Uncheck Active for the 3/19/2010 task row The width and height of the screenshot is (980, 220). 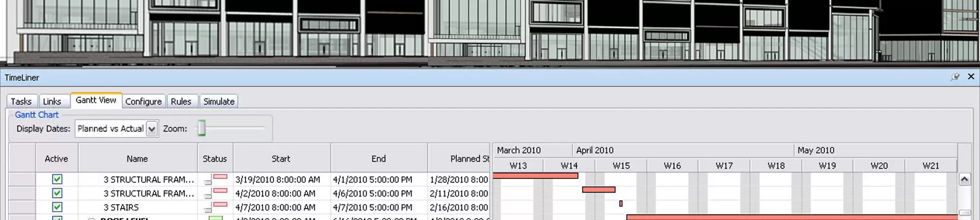[x=57, y=179]
